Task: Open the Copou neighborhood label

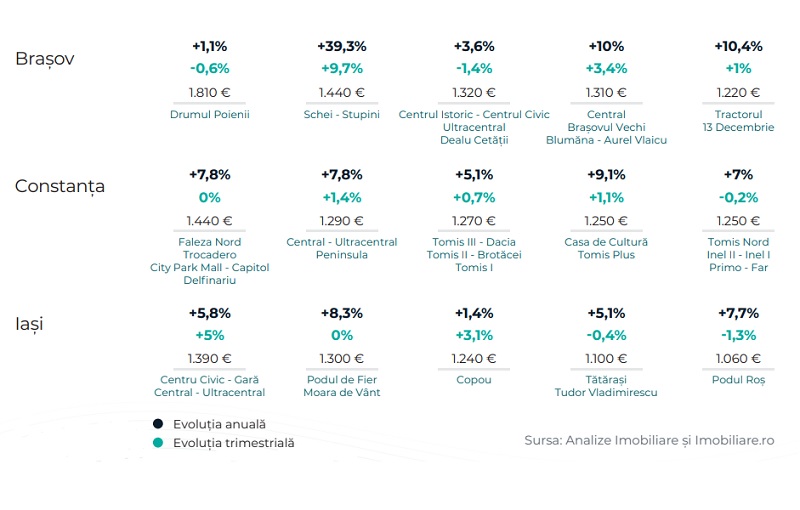Action: [474, 380]
